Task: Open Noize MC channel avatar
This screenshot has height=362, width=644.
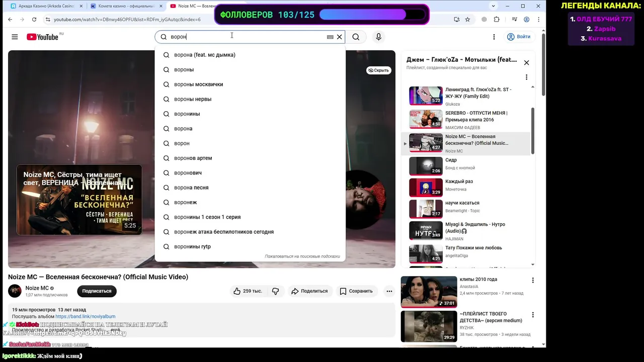Action: [x=15, y=291]
